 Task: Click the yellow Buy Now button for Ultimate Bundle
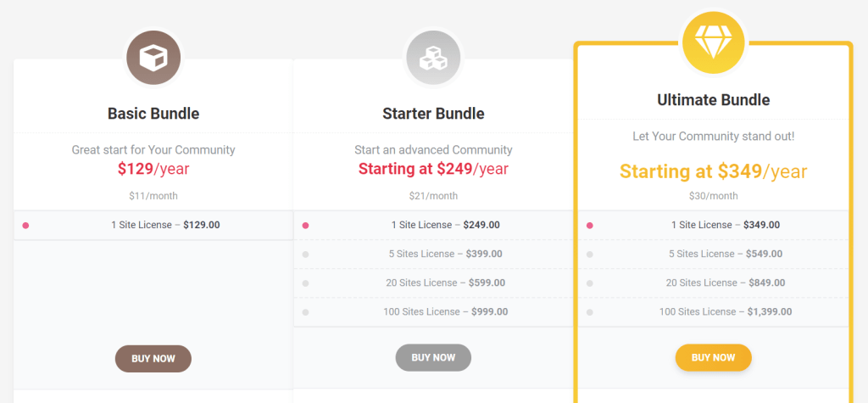pyautogui.click(x=714, y=357)
